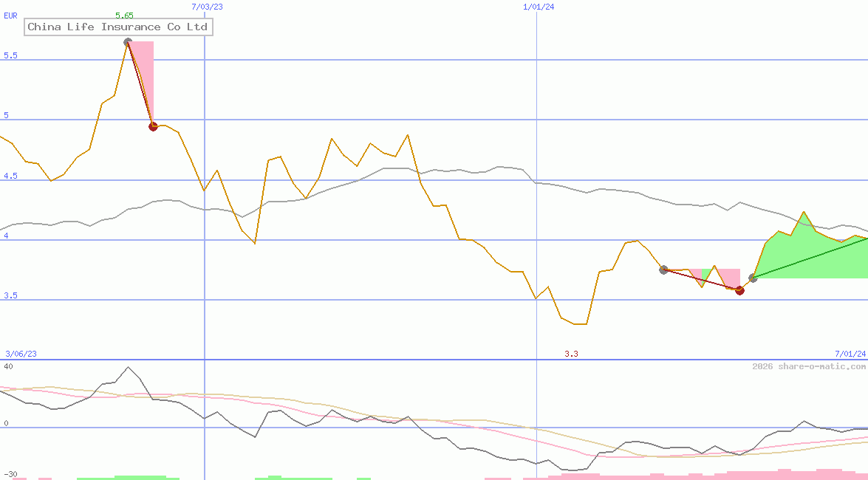Click the 7/03/23 date label at top
This screenshot has width=868, height=480.
pos(207,7)
